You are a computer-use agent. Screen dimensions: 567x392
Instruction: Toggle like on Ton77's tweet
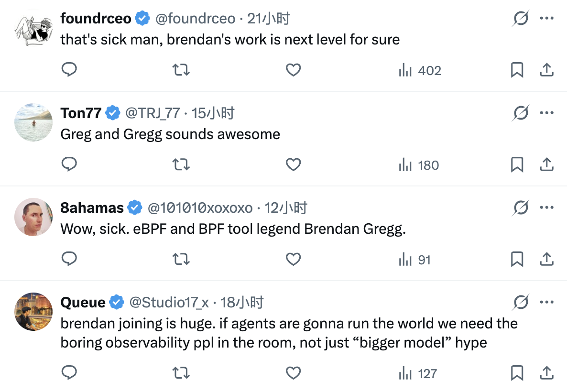point(293,165)
